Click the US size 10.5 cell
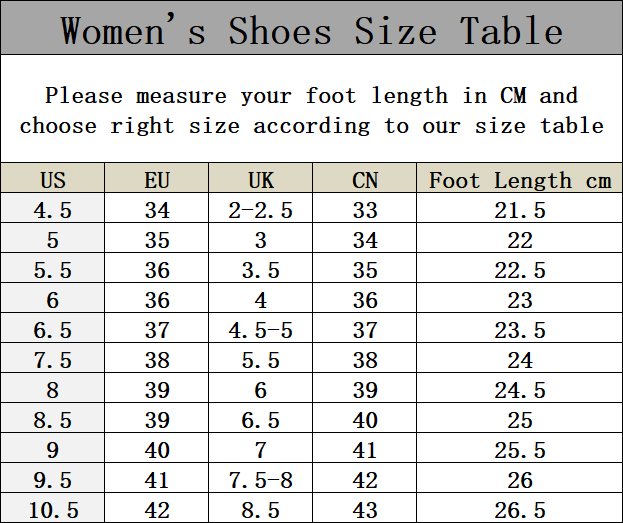 coord(53,510)
